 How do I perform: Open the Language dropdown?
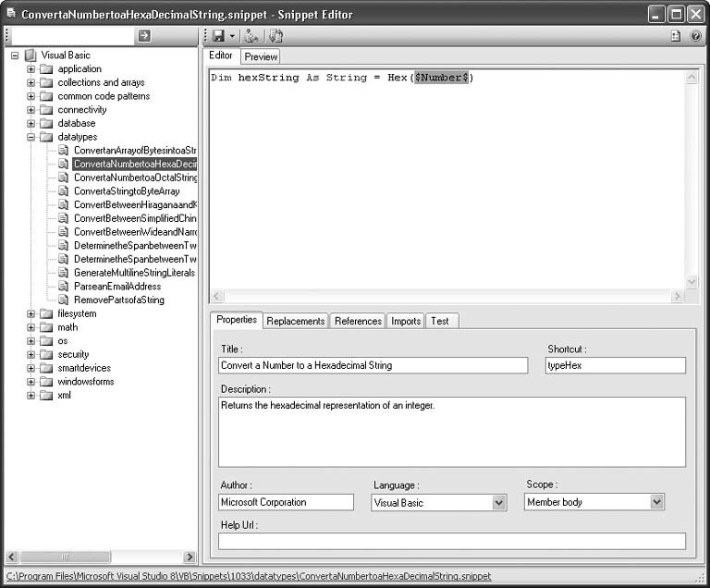click(x=499, y=503)
